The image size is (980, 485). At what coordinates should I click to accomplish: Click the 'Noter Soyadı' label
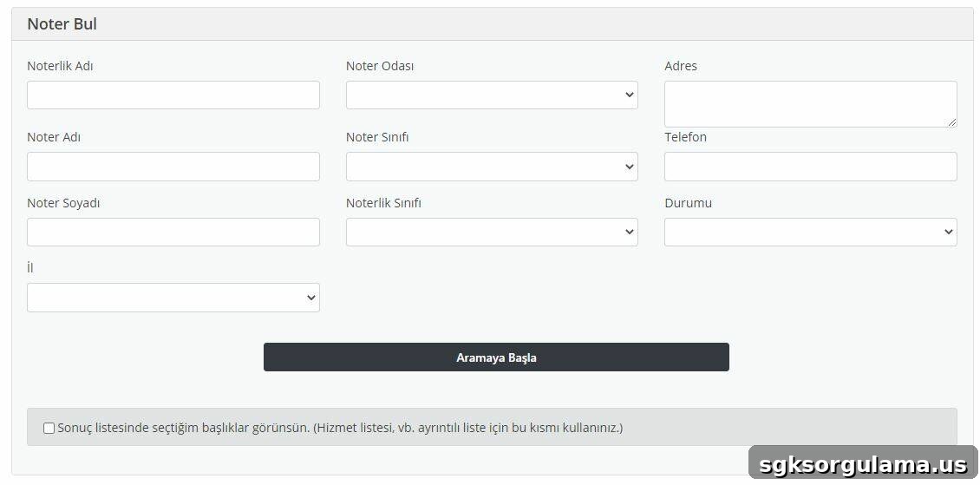click(64, 203)
